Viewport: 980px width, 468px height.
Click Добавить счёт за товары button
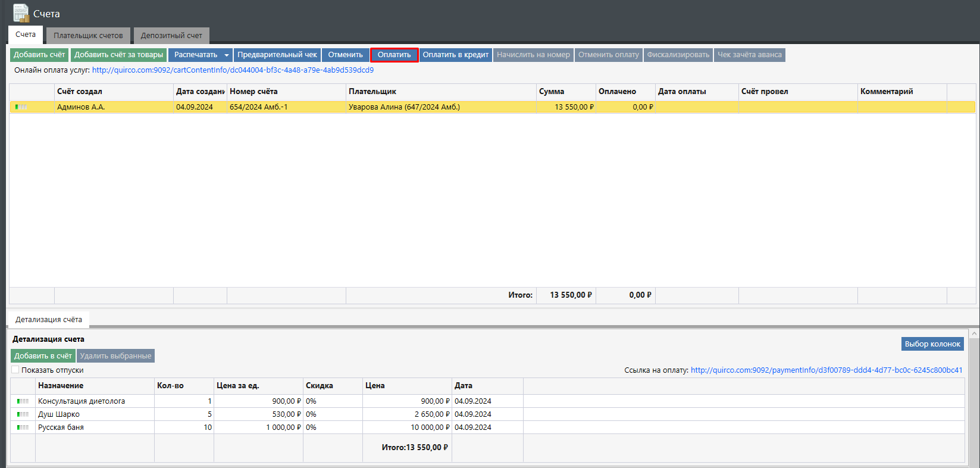pyautogui.click(x=118, y=55)
